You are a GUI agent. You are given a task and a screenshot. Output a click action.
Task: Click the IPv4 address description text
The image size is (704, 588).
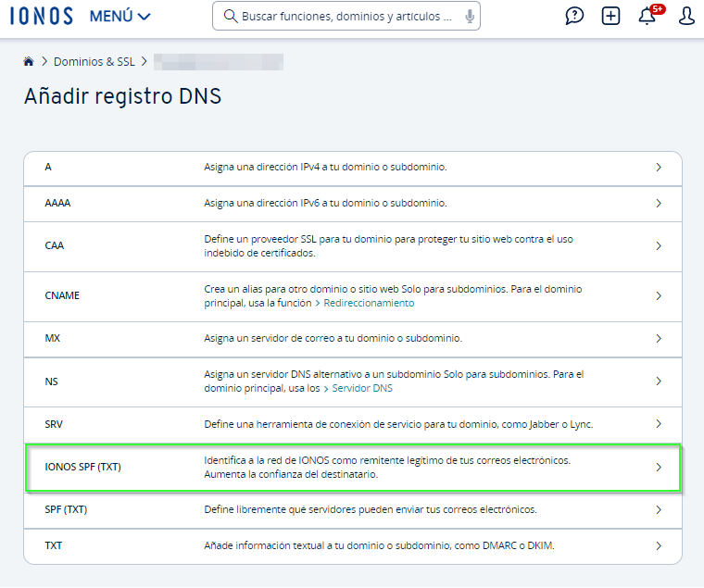click(x=325, y=167)
